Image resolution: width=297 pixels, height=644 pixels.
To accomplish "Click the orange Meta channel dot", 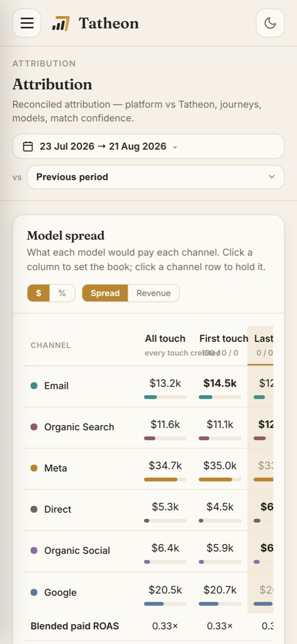I will [x=34, y=469].
